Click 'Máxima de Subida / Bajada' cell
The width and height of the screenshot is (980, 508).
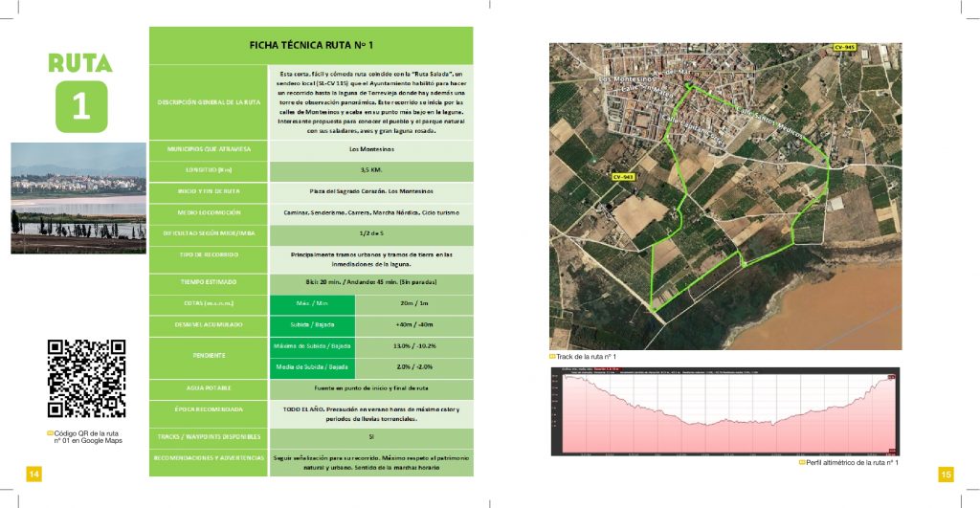pyautogui.click(x=312, y=346)
